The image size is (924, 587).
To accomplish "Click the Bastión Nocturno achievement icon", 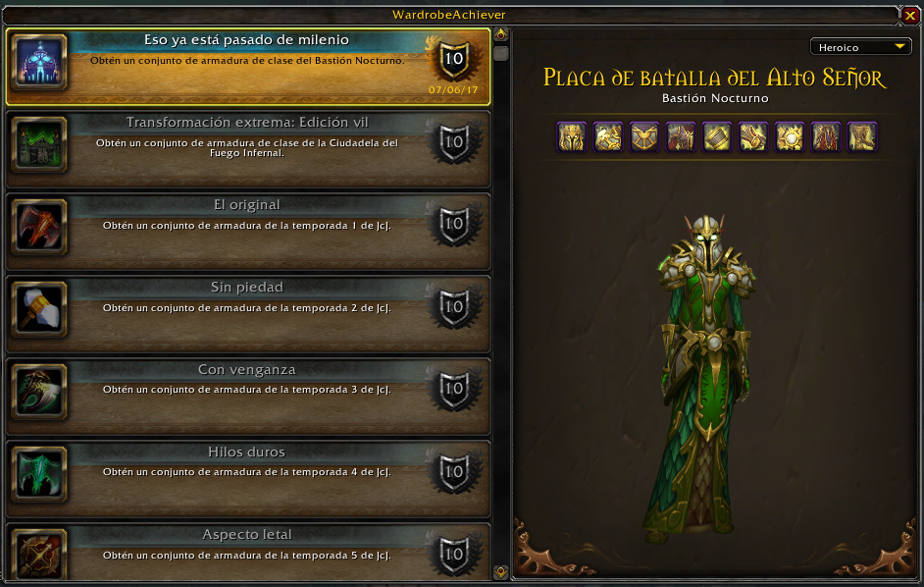I will pos(39,62).
